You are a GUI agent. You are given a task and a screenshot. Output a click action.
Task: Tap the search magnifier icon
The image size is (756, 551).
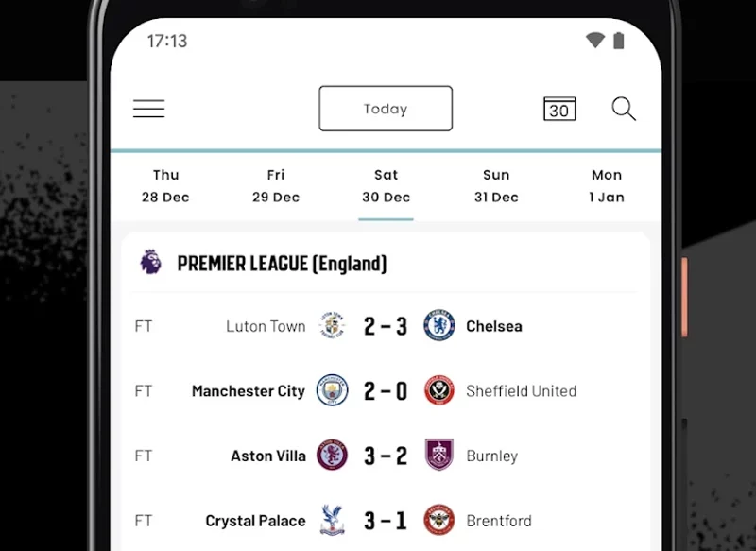tap(624, 109)
